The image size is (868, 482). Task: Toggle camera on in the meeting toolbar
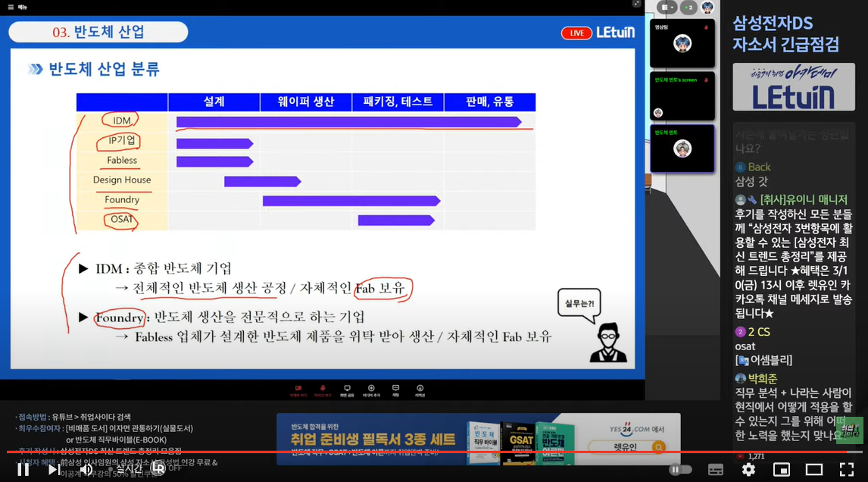point(298,390)
